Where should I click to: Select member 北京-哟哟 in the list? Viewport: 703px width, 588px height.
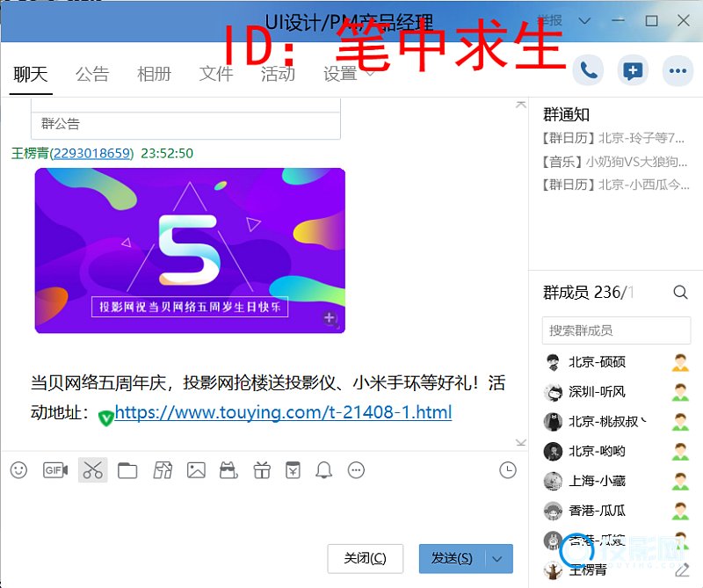[x=616, y=451]
